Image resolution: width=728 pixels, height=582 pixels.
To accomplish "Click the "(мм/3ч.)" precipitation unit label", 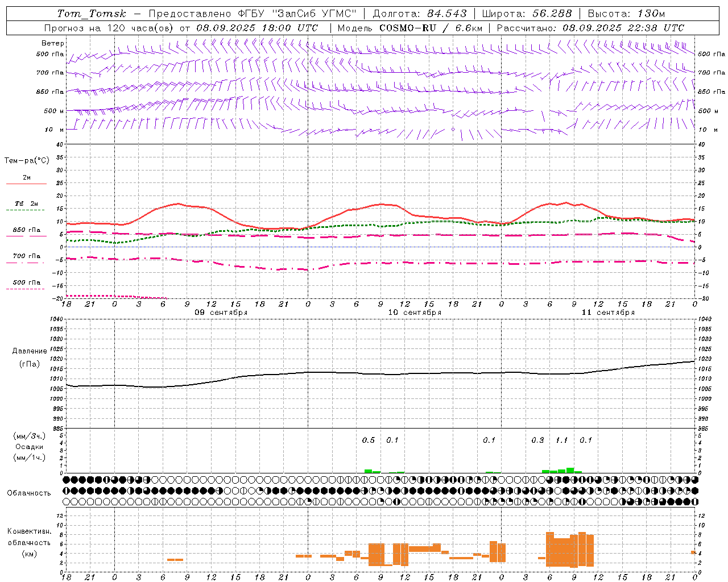I will pos(29,436).
